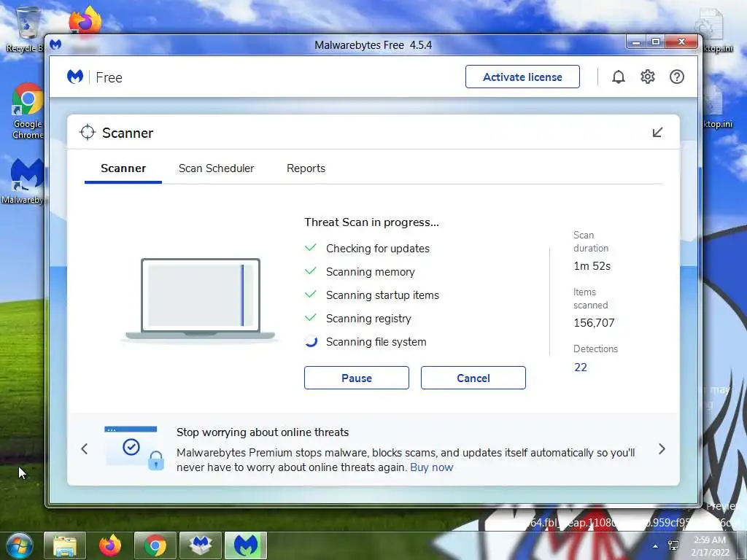Open the Scan Scheduler tab
747x560 pixels.
coord(216,168)
